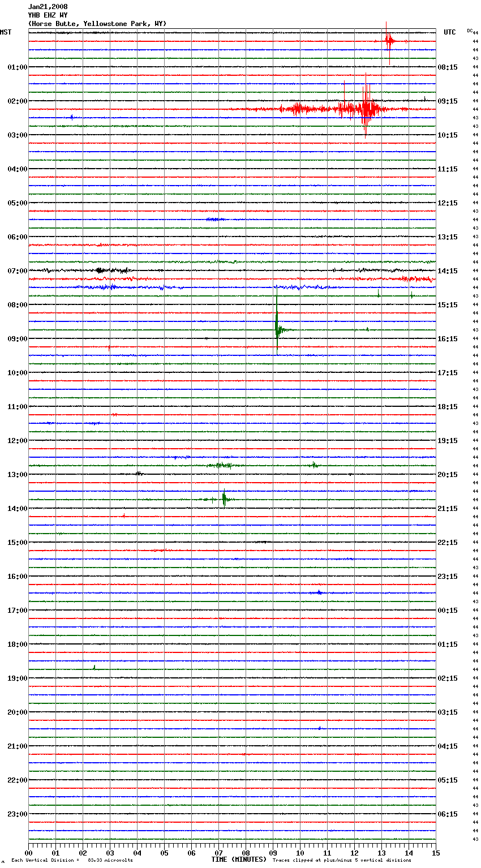Click the minute-axis tick label 10
The width and height of the screenshot is (481, 868).
pos(300,853)
